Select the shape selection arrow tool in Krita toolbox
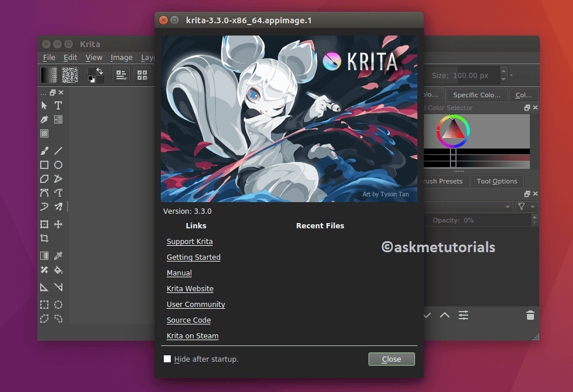 coord(44,105)
